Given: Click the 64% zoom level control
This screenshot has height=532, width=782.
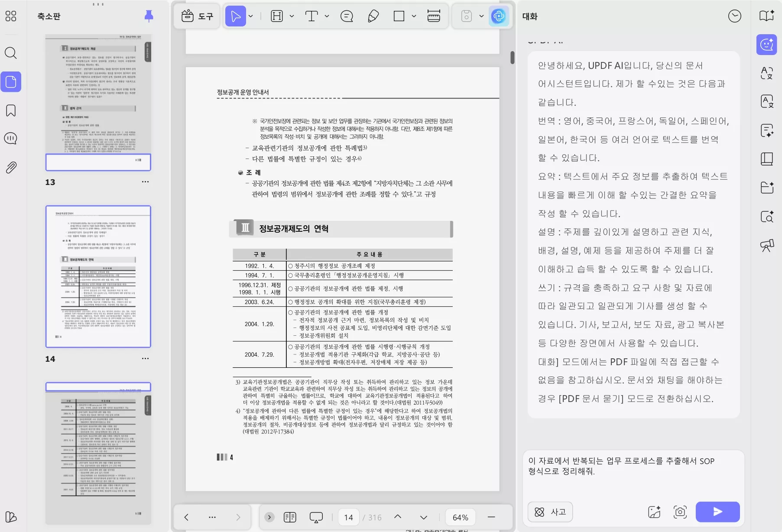Looking at the screenshot, I should [x=461, y=517].
